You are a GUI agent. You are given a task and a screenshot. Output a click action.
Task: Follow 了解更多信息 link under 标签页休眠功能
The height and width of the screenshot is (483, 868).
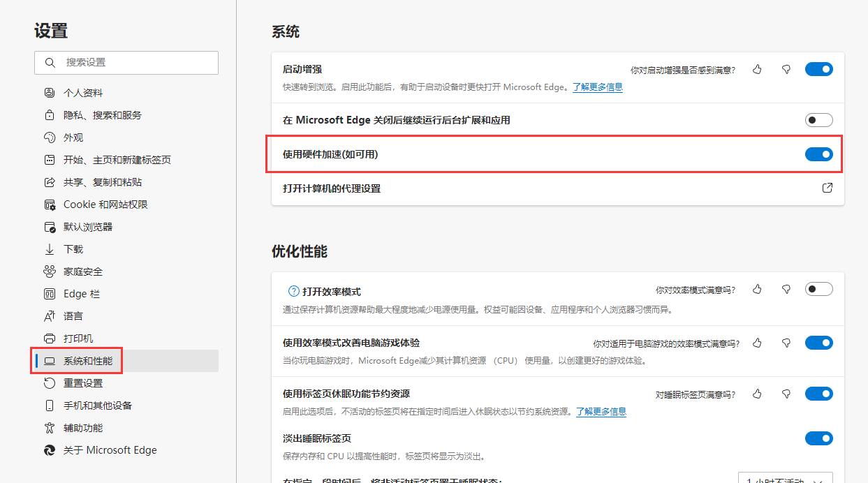(x=601, y=412)
